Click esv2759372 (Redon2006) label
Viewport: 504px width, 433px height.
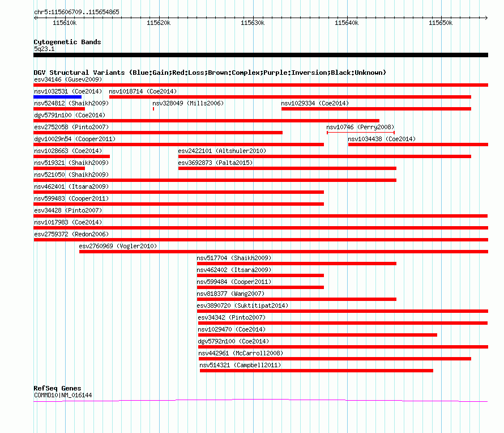pos(71,234)
